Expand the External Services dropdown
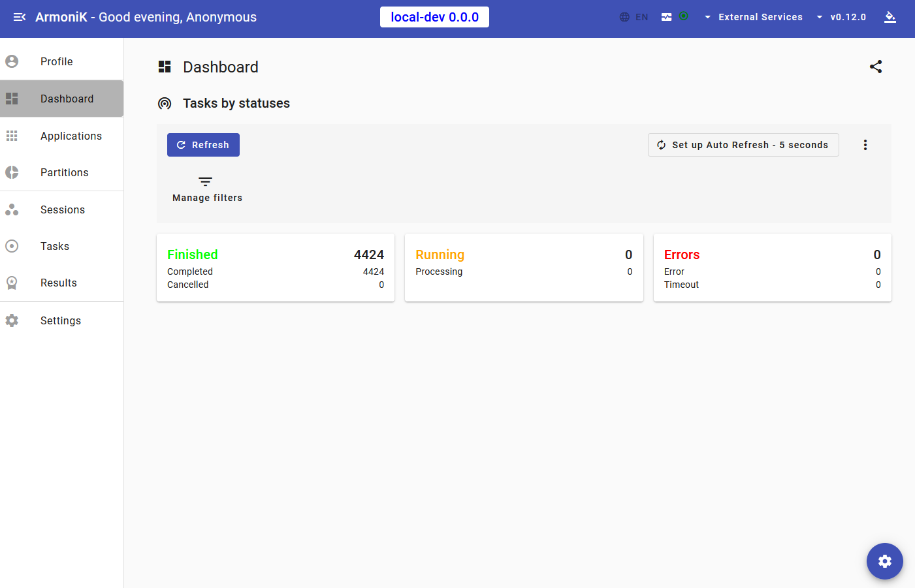This screenshot has width=915, height=588. (x=753, y=17)
